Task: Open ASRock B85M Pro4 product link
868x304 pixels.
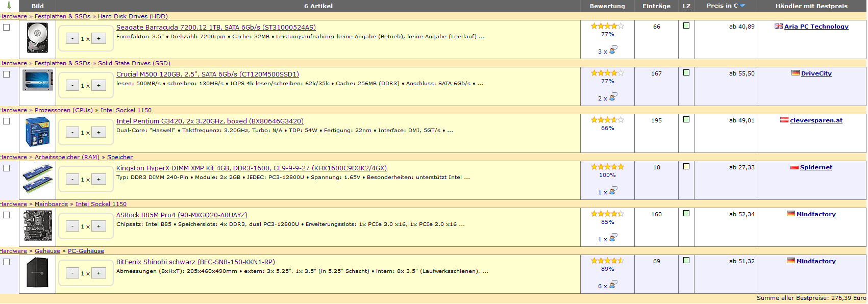Action: (x=182, y=215)
